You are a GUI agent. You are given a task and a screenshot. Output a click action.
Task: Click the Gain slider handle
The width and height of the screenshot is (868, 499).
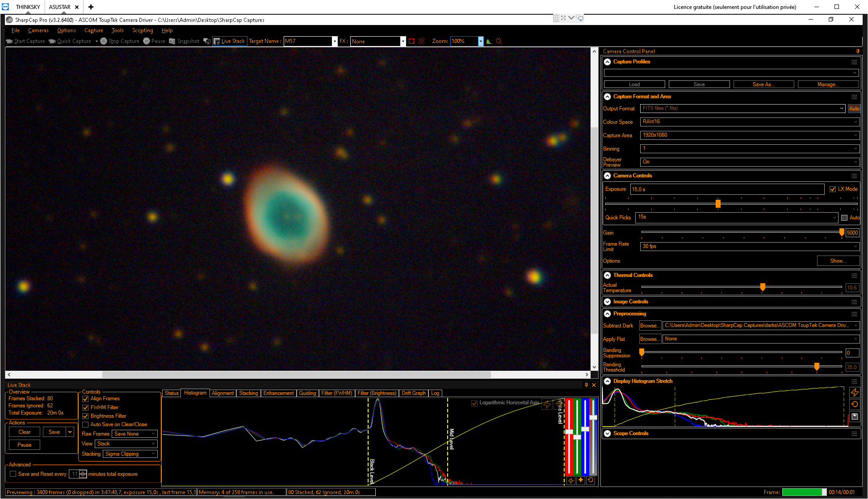click(x=842, y=232)
